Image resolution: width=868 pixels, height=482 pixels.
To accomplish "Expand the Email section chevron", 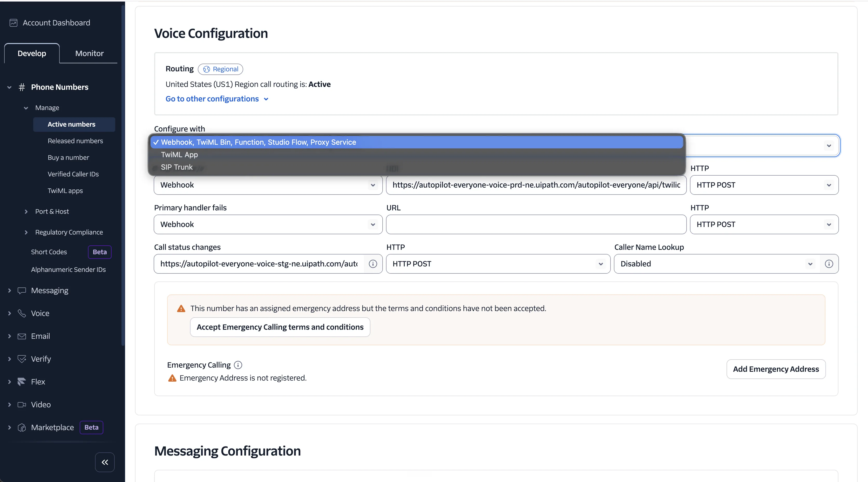I will point(9,336).
